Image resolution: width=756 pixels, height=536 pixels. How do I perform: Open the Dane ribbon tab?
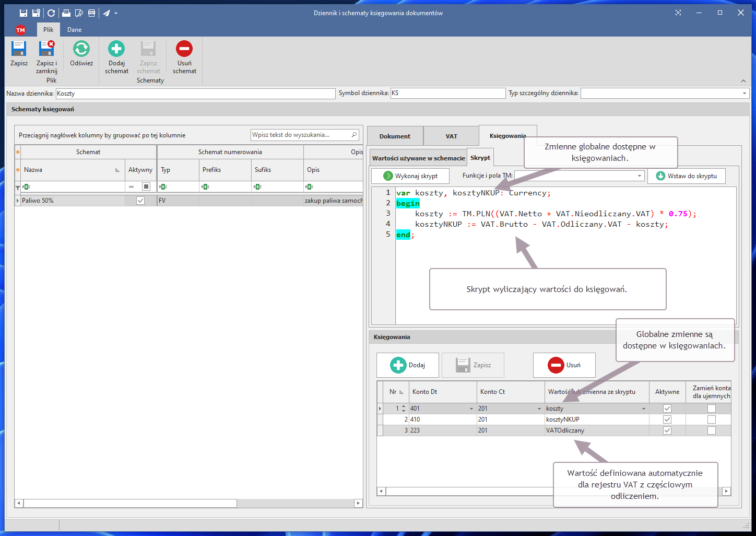(74, 30)
